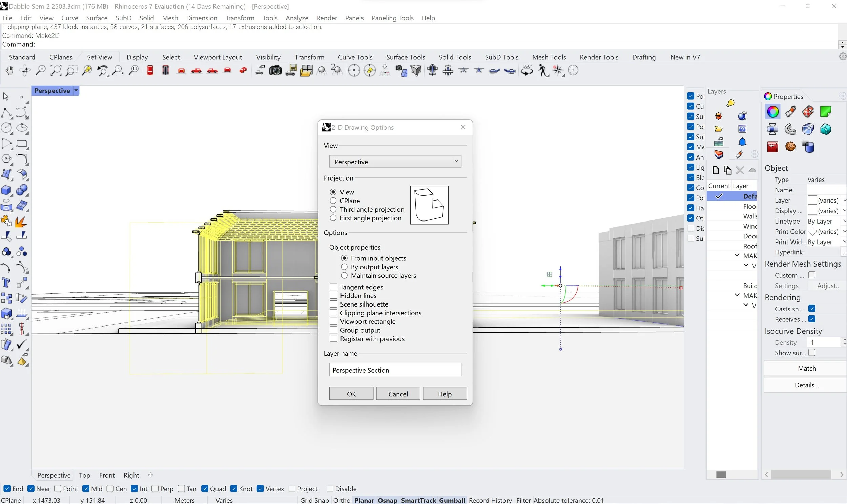Click the 360 turntable icon
The image size is (847, 504).
[527, 71]
